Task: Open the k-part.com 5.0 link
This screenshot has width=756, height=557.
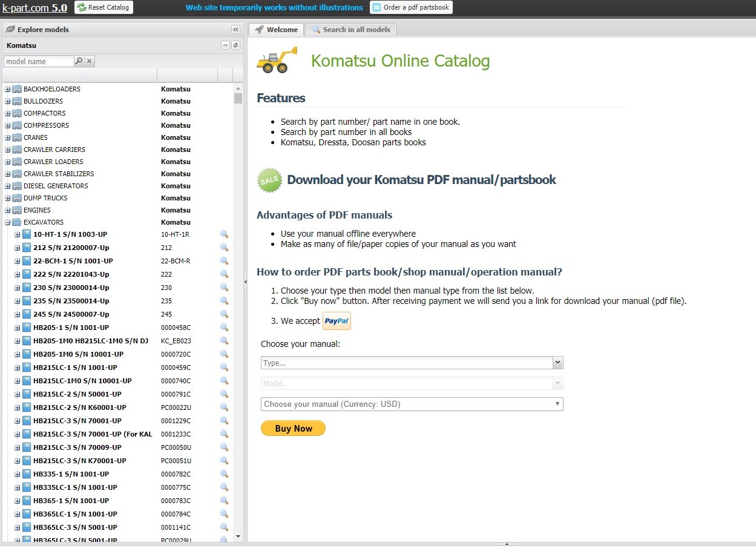Action: click(35, 8)
